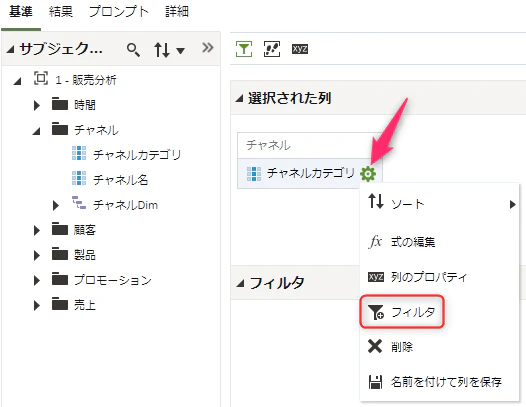Select the 製品 folder icon

tap(60, 254)
